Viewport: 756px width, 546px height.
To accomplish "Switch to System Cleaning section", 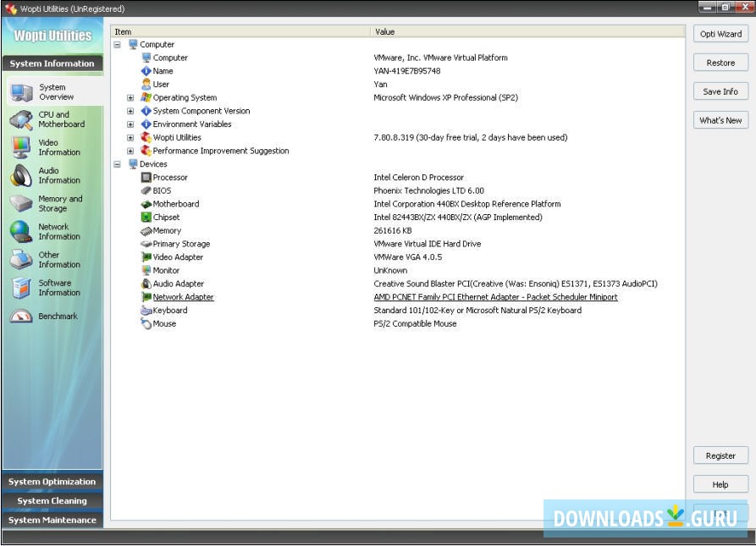I will click(52, 500).
